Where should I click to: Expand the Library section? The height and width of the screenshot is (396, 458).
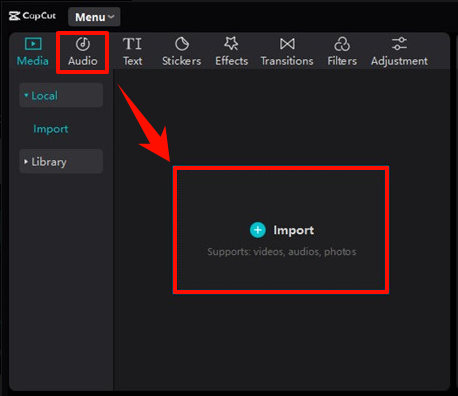(61, 162)
